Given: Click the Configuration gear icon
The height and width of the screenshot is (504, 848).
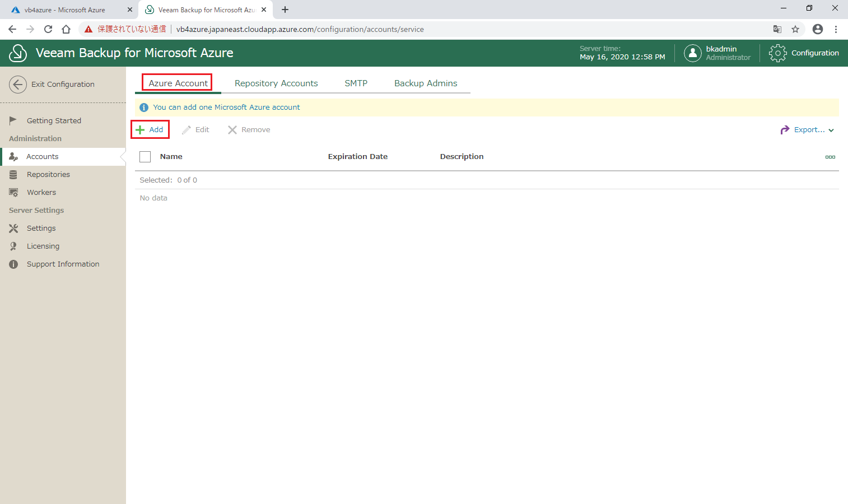Looking at the screenshot, I should (x=777, y=53).
